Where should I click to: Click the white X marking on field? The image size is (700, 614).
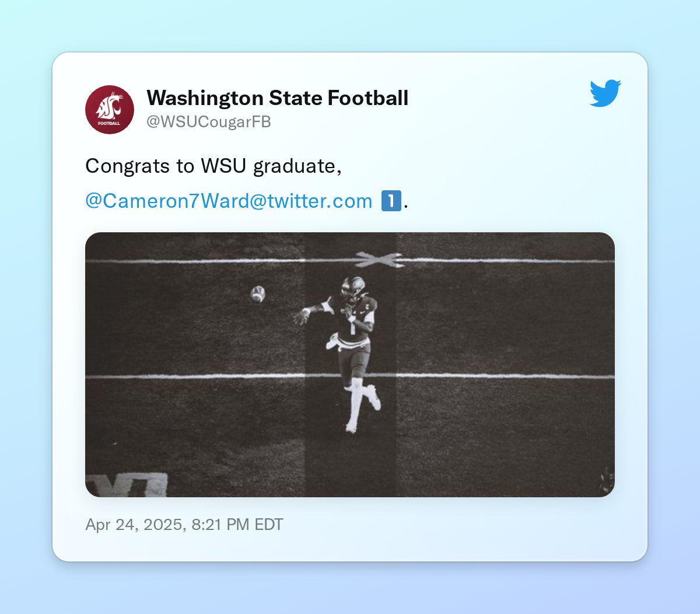click(380, 260)
